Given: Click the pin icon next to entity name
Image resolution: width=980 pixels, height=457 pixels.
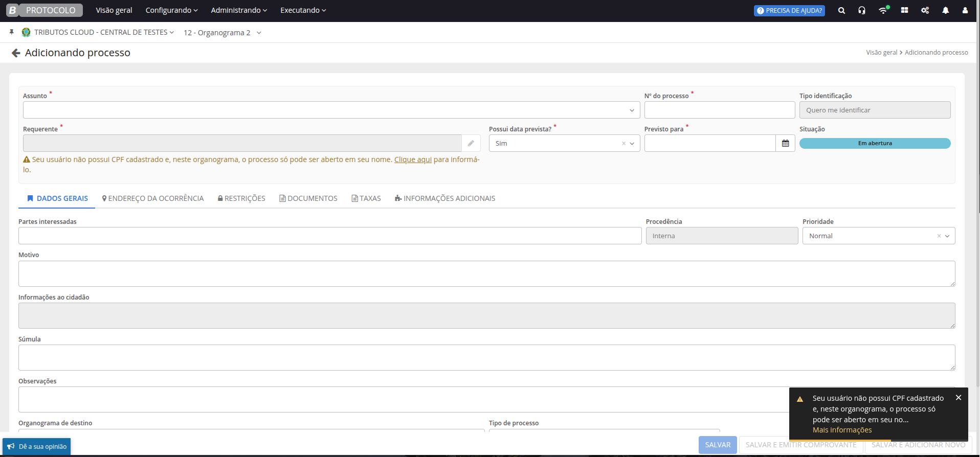Looking at the screenshot, I should 11,32.
